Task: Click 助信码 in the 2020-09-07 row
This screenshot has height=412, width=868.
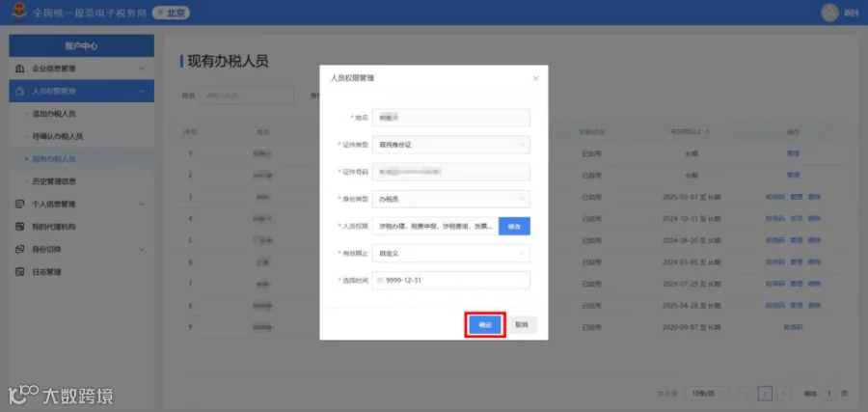Action: [794, 327]
